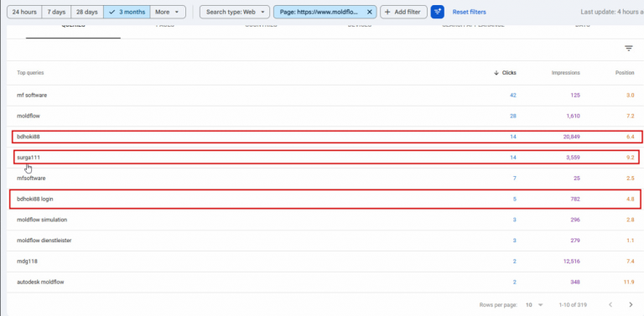This screenshot has width=644, height=316.
Task: Sort by Impressions column header
Action: [x=565, y=73]
